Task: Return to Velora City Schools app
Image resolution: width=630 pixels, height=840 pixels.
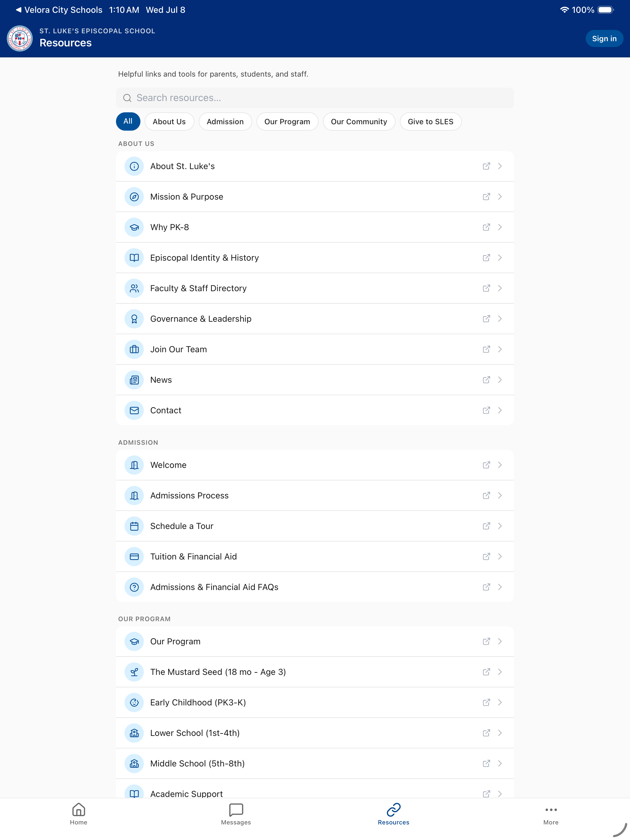Action: point(59,10)
